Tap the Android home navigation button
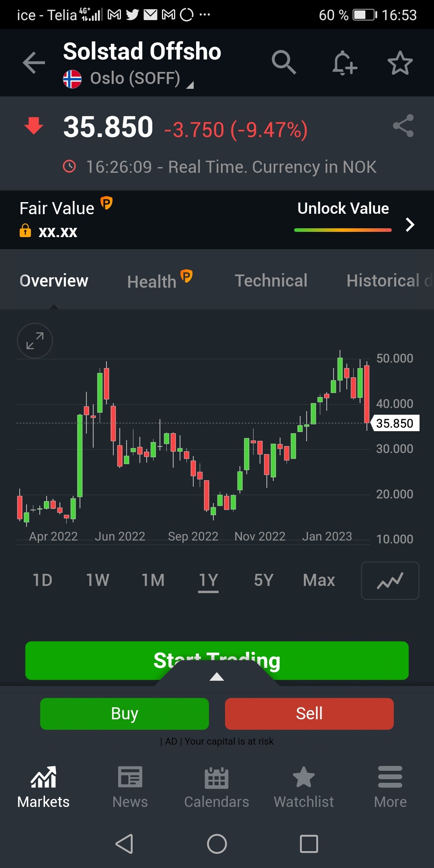 (217, 843)
